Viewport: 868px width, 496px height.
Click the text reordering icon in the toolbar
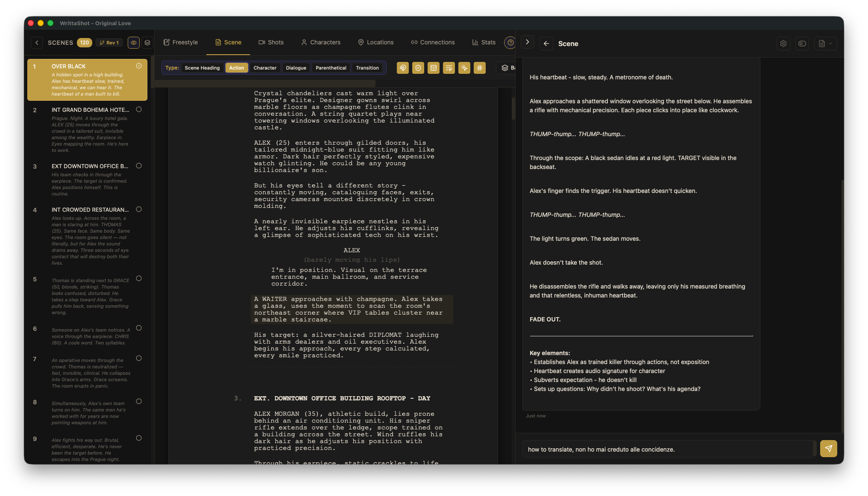point(449,68)
